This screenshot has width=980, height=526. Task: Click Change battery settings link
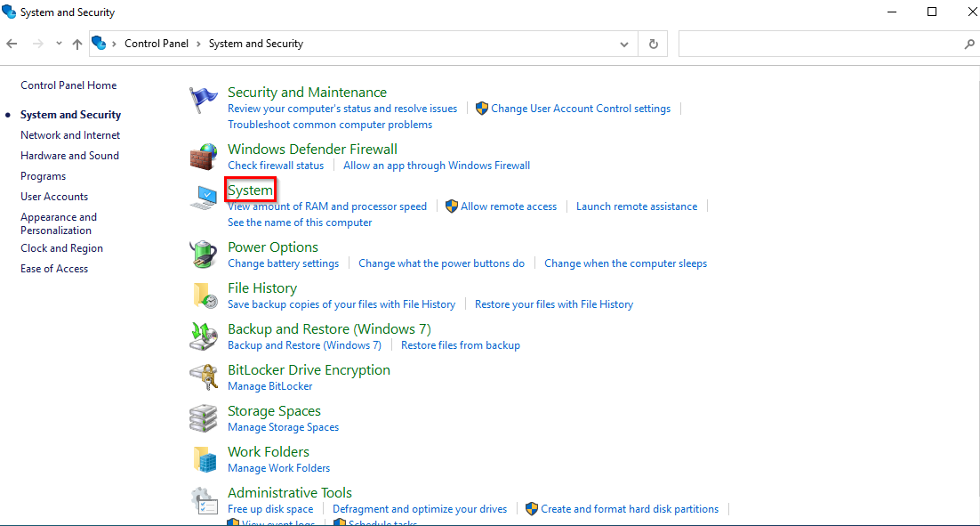tap(283, 263)
